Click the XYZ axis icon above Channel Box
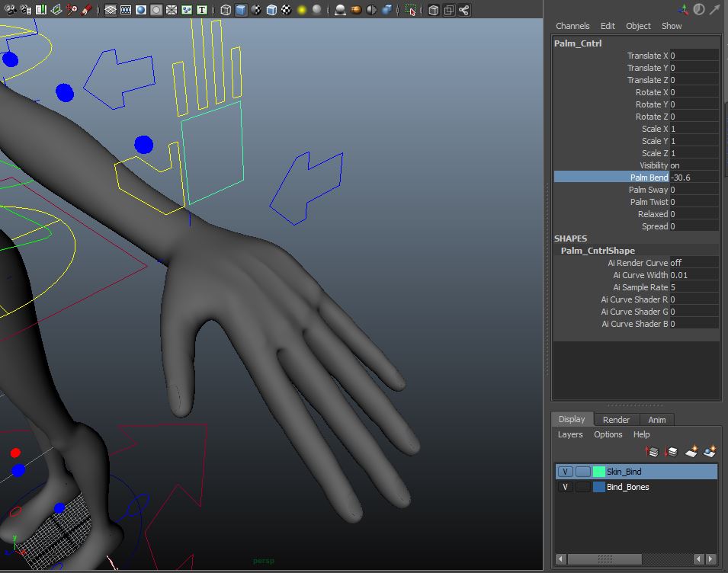The image size is (728, 573). coord(683,9)
